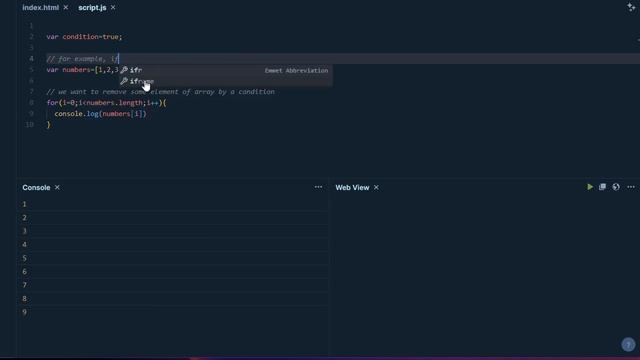Viewport: 640px width, 360px height.
Task: Click the closing brace on line 10
Action: click(49, 125)
